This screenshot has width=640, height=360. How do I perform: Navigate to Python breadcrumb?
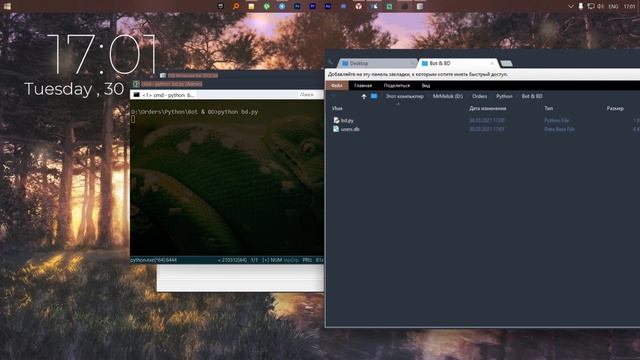[x=504, y=96]
